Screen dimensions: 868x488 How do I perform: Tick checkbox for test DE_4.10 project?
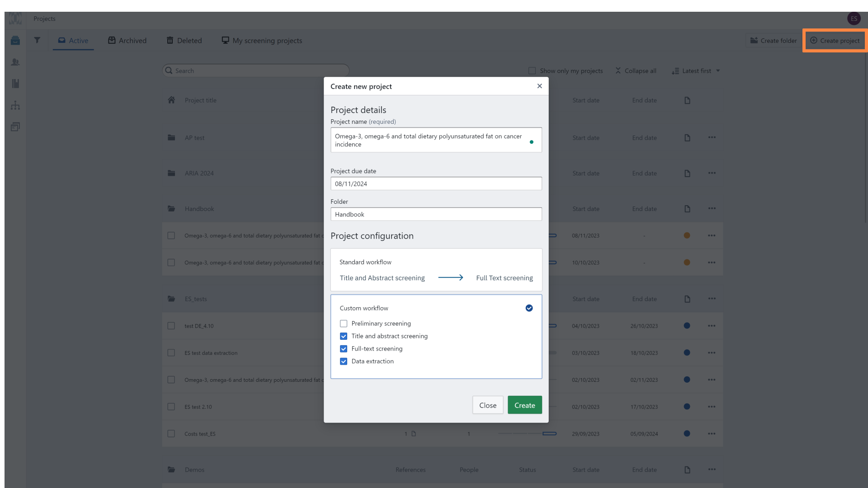coord(171,326)
